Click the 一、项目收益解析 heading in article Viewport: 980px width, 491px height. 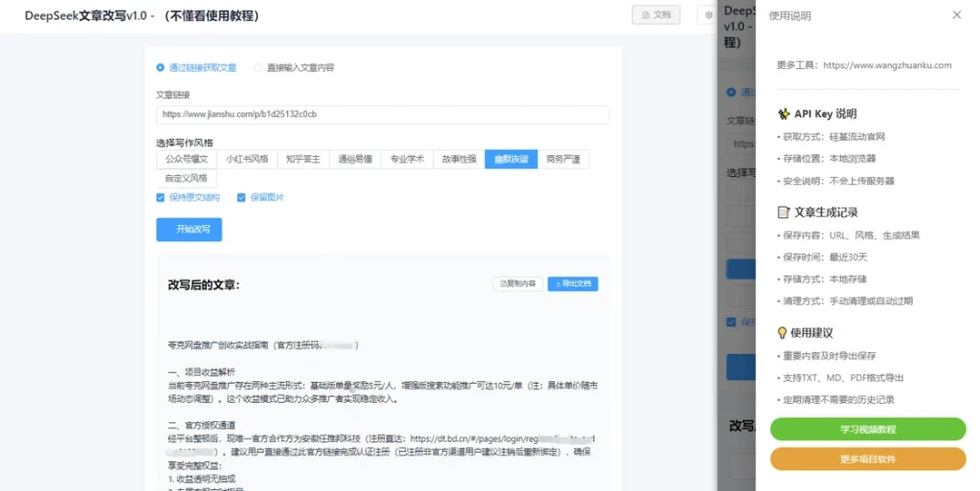coord(201,372)
